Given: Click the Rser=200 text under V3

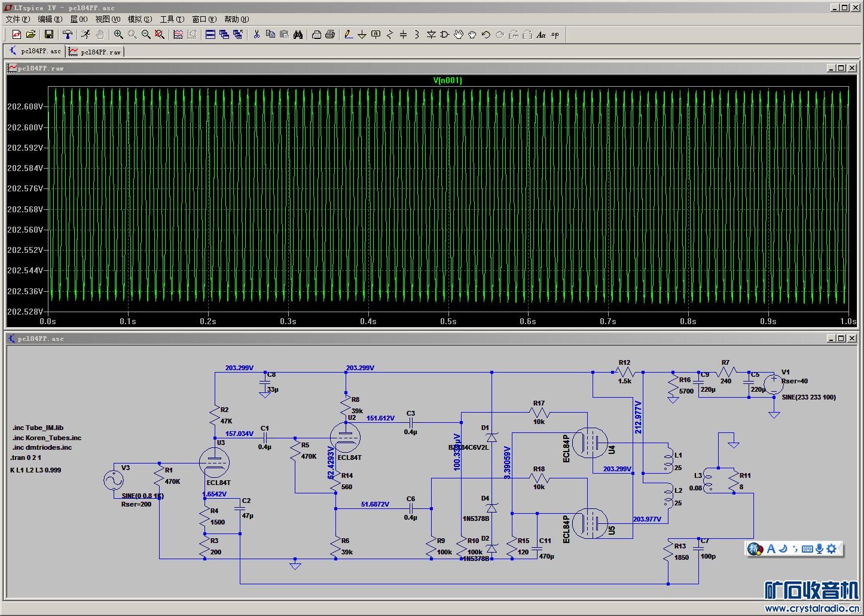Looking at the screenshot, I should pyautogui.click(x=136, y=504).
